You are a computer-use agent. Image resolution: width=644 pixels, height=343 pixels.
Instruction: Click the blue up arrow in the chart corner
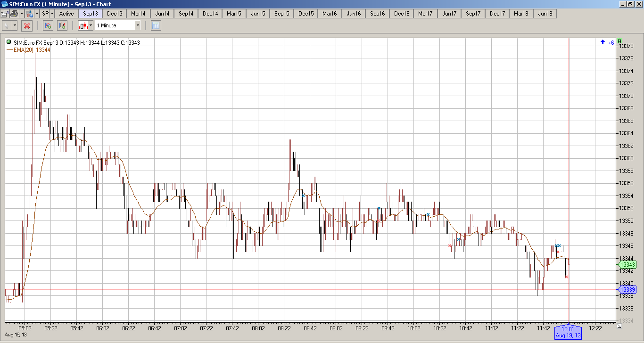click(603, 42)
